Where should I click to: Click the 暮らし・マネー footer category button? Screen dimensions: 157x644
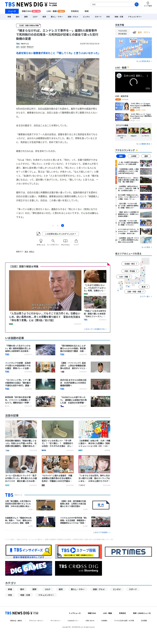(78, 589)
